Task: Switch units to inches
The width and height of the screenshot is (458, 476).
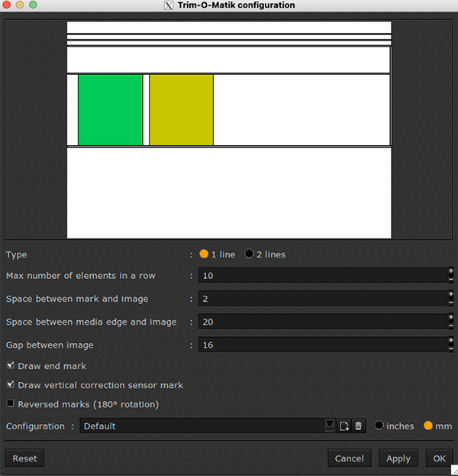Action: tap(379, 426)
